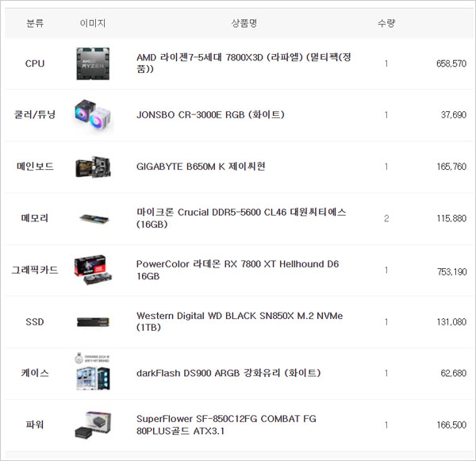Open PowerColor 라데온 RX 7800 XT link
Screen dimensions: 476x461
(237, 270)
